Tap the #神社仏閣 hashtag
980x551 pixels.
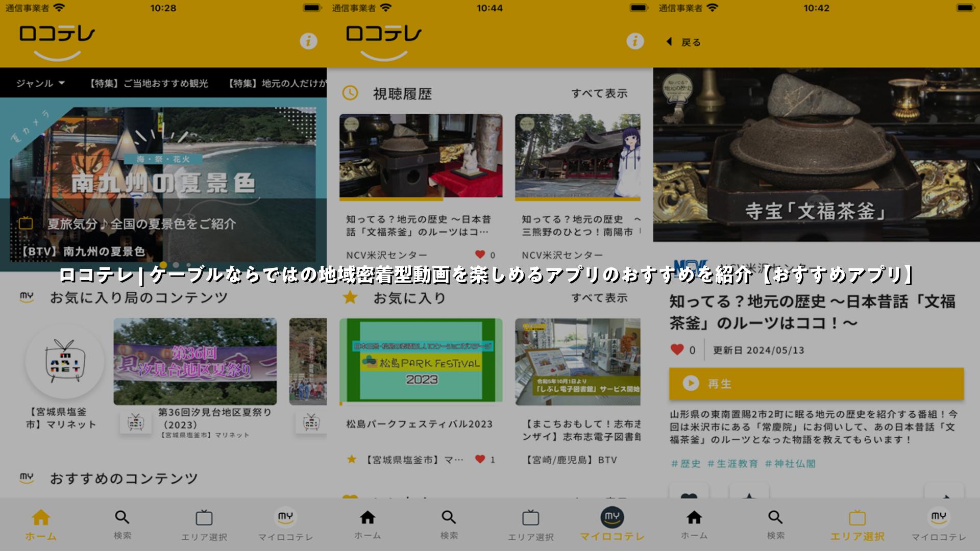pos(790,464)
